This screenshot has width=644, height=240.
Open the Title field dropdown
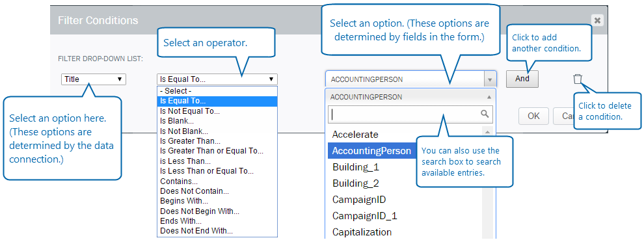tap(94, 79)
